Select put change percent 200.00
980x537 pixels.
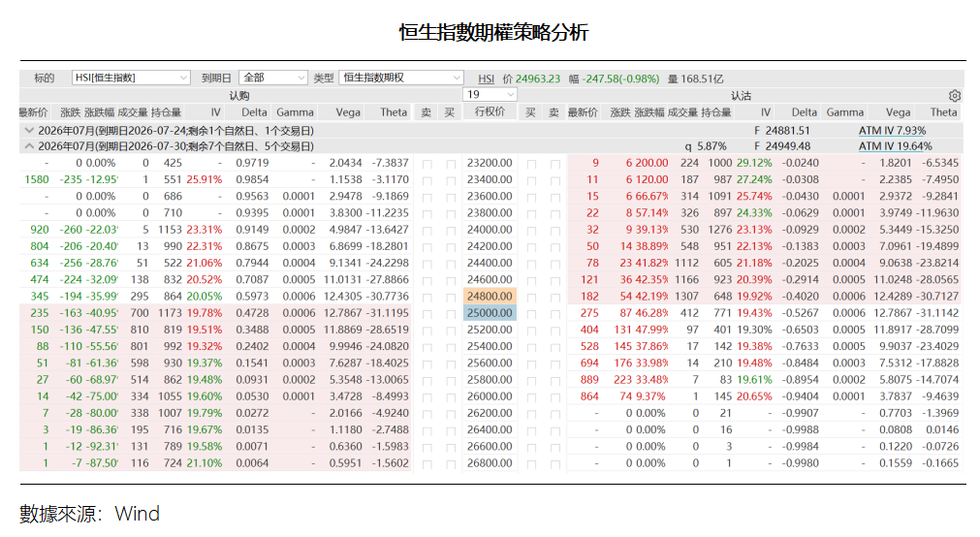[651, 163]
